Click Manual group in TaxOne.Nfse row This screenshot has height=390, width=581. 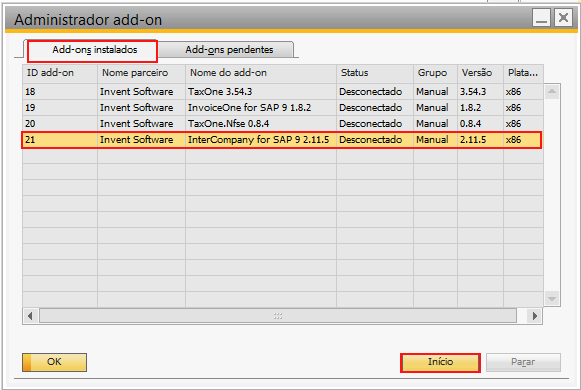[x=432, y=124]
